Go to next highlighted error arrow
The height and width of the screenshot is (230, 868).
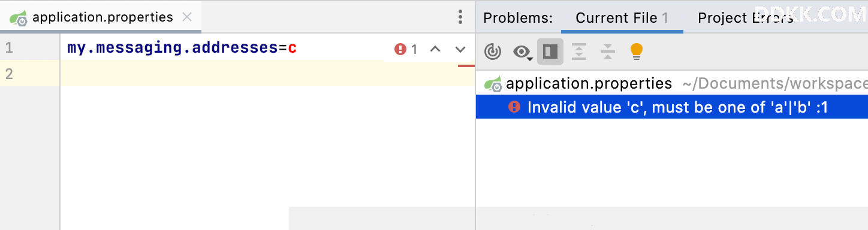pos(460,49)
